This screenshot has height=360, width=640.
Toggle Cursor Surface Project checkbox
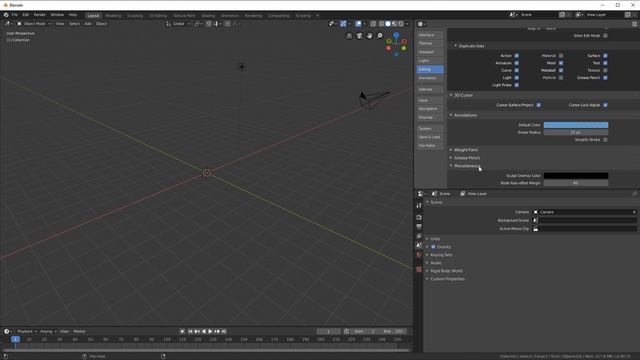[539, 105]
